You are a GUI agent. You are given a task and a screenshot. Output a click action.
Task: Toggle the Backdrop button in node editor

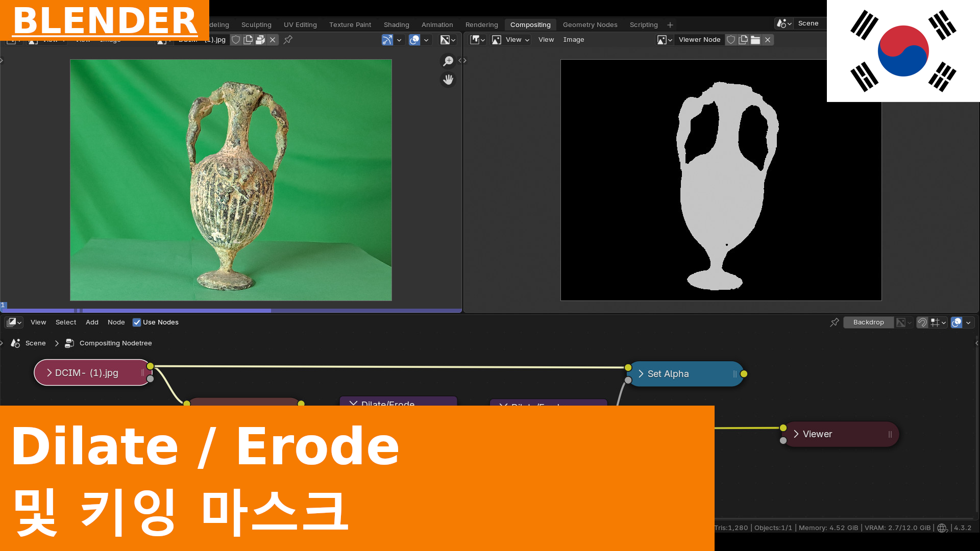coord(868,322)
